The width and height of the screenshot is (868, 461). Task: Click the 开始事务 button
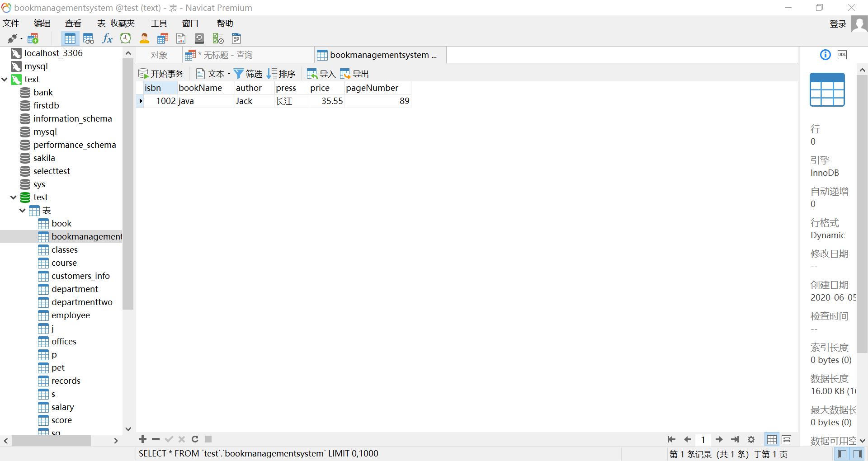(x=161, y=74)
